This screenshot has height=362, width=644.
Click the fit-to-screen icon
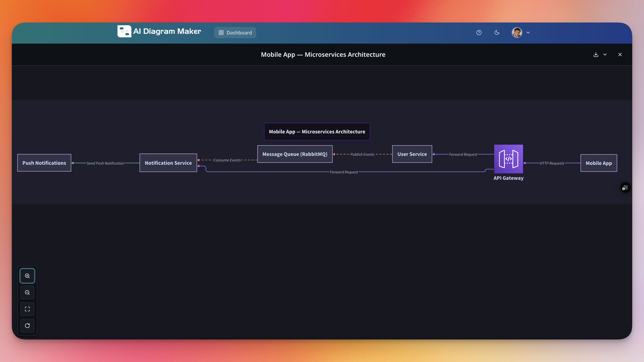27,309
